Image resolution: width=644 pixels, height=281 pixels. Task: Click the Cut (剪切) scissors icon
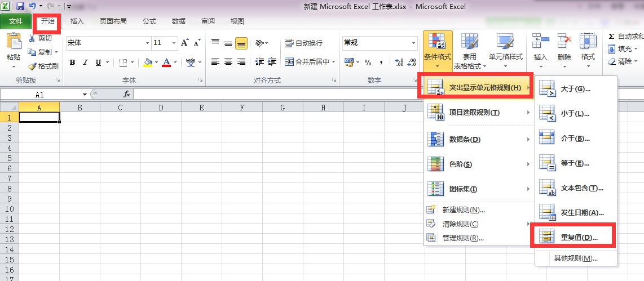[x=32, y=38]
